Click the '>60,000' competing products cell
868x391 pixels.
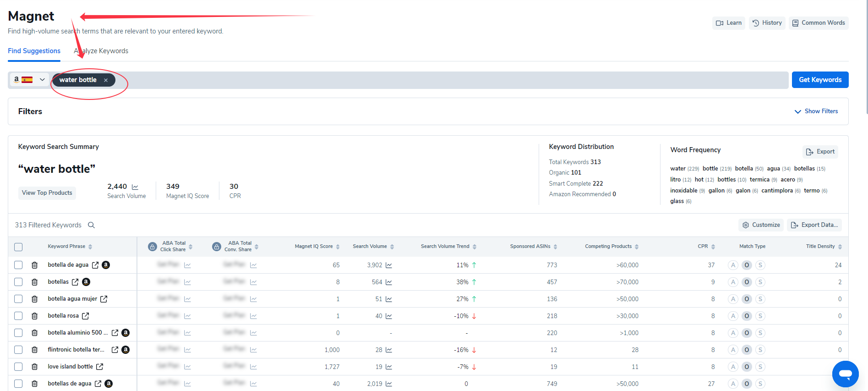[x=628, y=265]
